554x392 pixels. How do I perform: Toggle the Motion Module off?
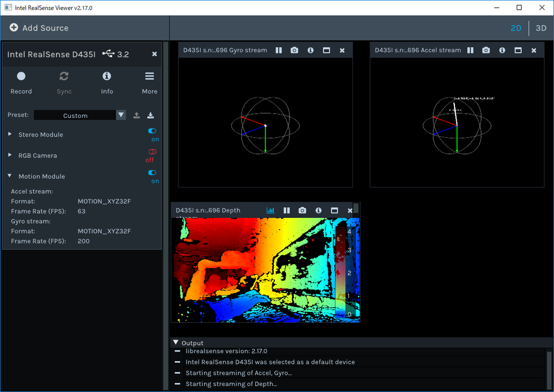[x=152, y=172]
